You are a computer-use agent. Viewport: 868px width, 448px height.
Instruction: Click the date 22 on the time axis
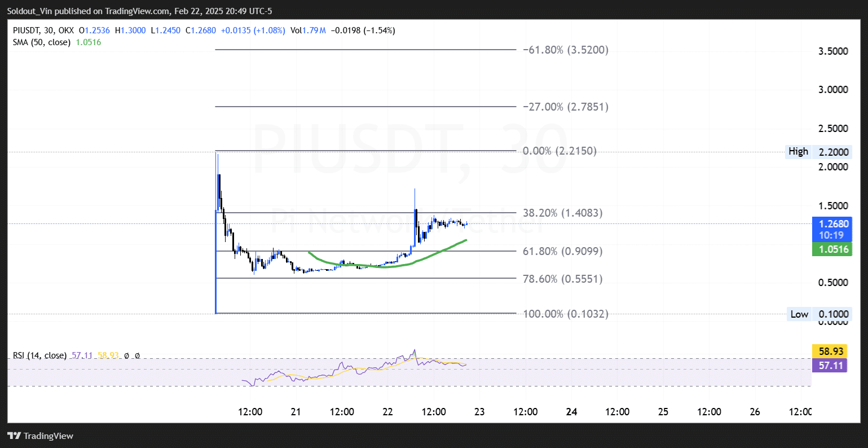coord(388,412)
